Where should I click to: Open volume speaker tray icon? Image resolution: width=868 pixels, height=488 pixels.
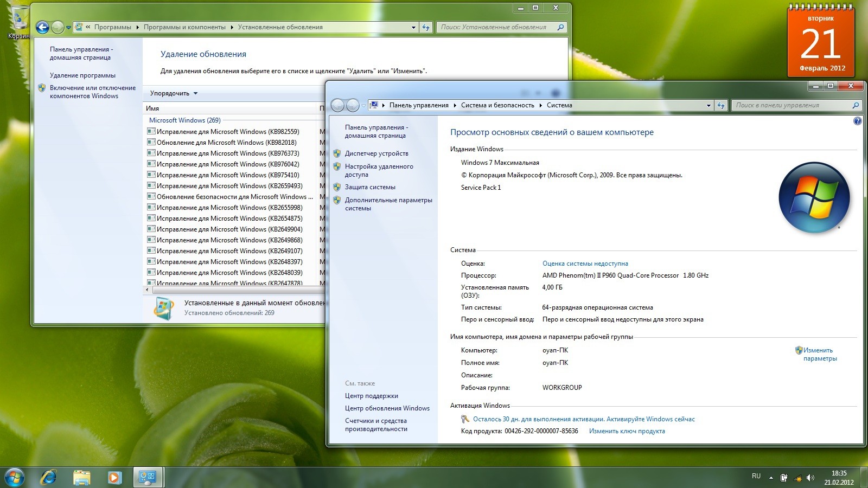coord(810,477)
